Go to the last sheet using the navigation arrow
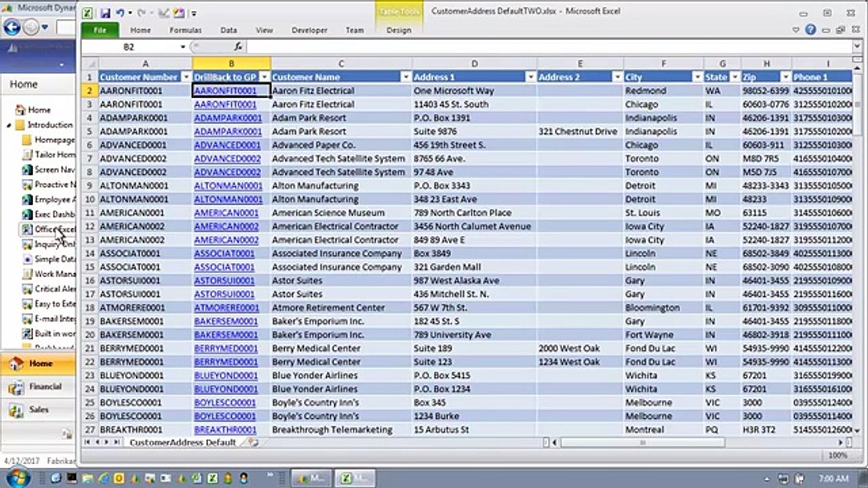868x488 pixels. pos(117,442)
